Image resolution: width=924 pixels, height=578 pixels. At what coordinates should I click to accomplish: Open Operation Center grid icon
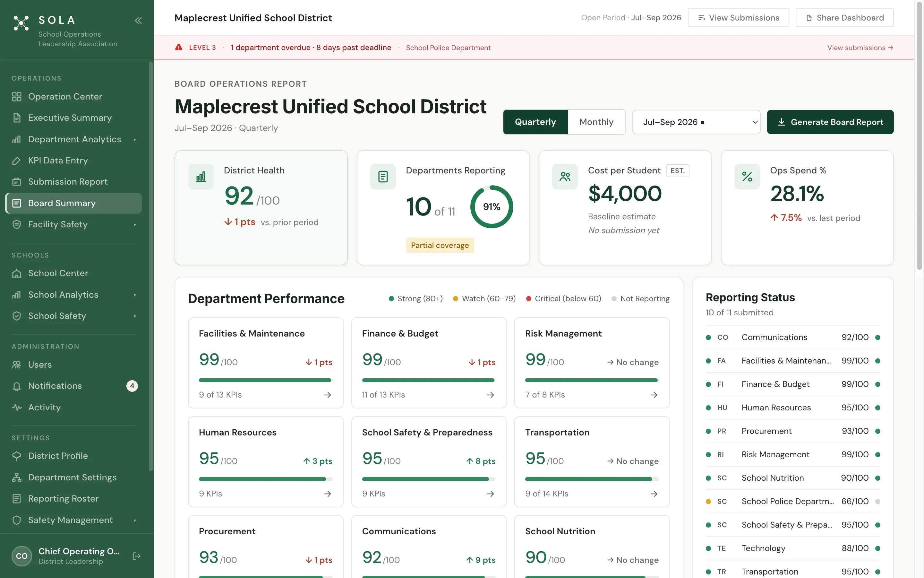16,97
